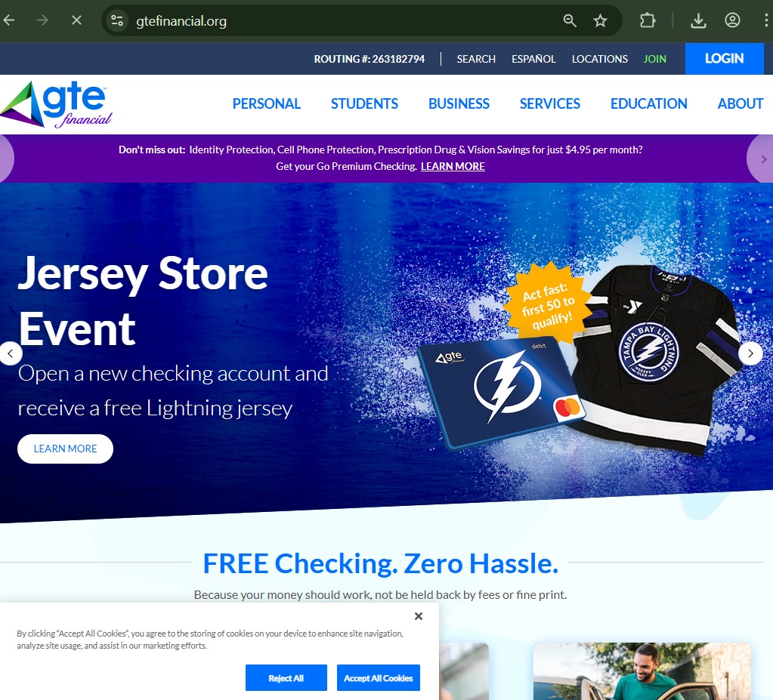Click the blue LOGIN button
The image size is (773, 700).
[724, 59]
